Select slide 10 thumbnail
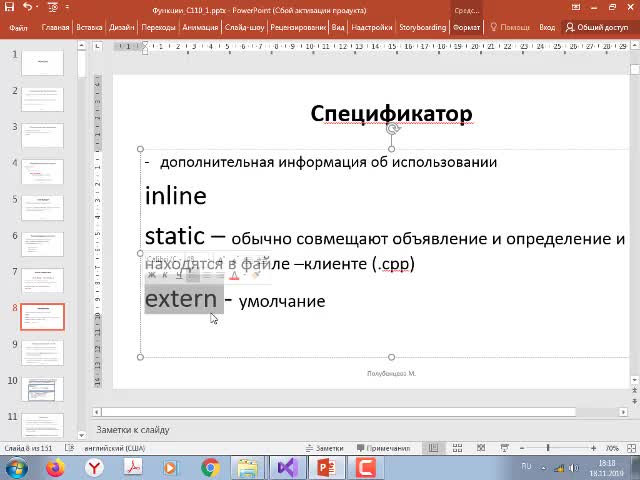 point(42,389)
